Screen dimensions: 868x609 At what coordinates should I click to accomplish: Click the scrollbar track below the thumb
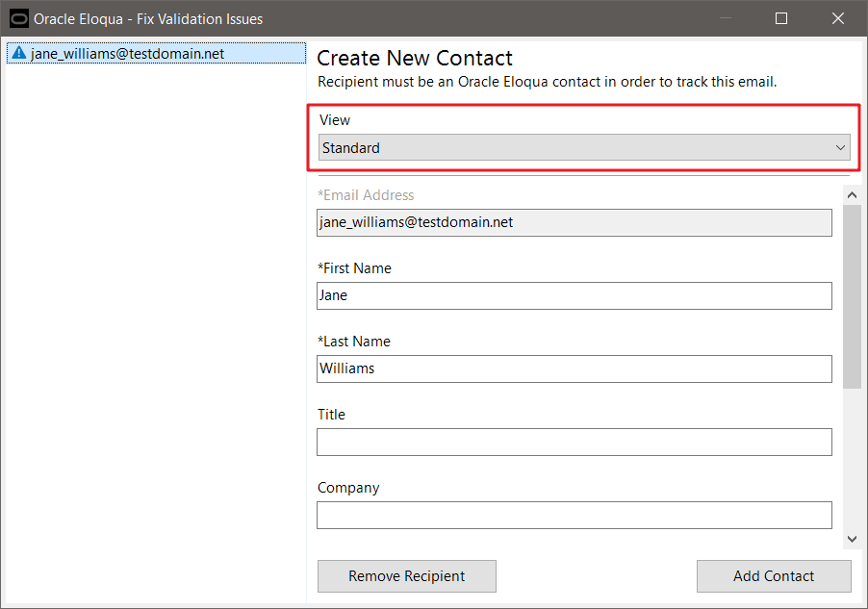click(x=852, y=462)
